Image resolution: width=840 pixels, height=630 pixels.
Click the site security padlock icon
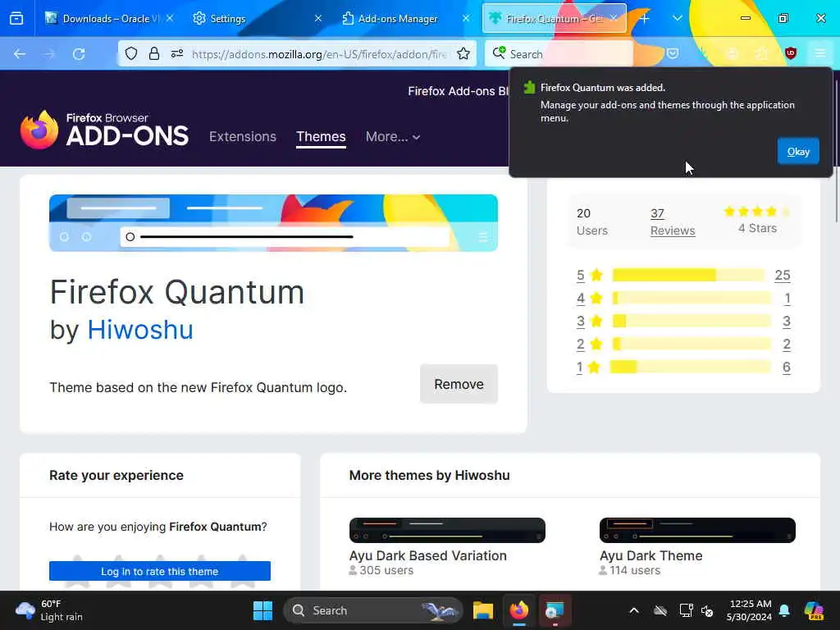153,54
